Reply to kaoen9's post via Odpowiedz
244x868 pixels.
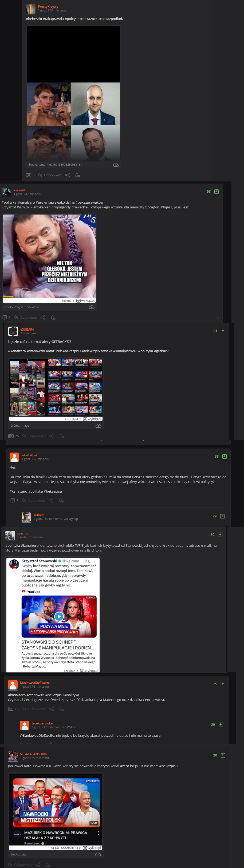(26, 318)
